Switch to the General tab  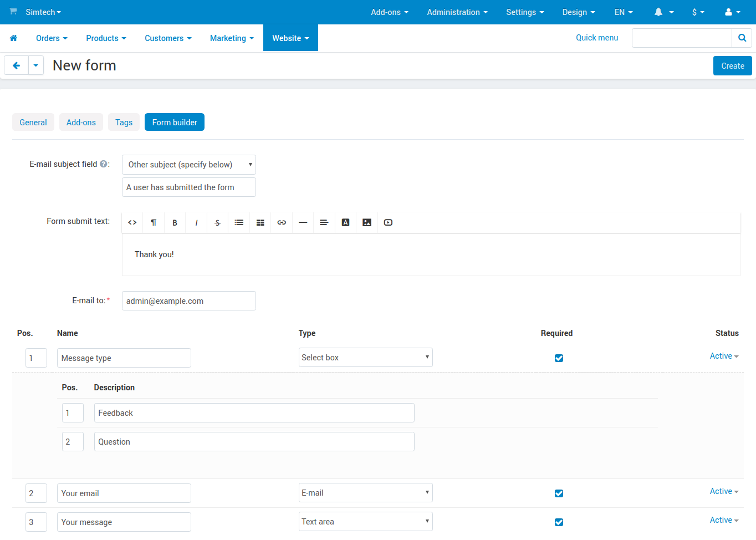pyautogui.click(x=33, y=123)
